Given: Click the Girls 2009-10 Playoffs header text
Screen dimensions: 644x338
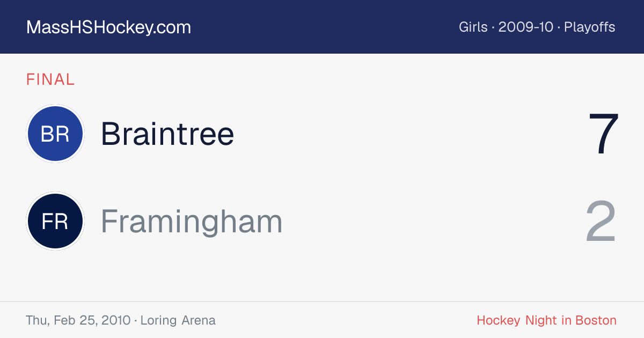Looking at the screenshot, I should point(537,27).
